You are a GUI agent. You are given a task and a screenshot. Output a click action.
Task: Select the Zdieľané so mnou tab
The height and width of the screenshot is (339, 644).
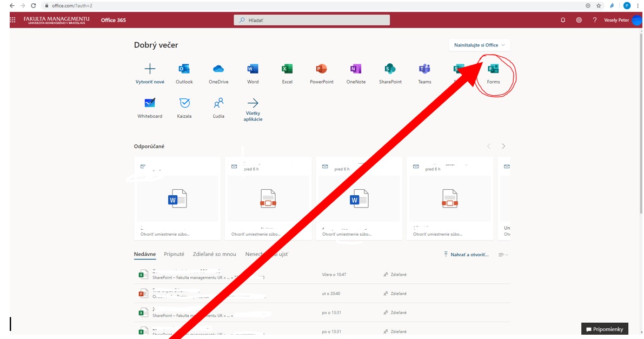click(x=215, y=254)
